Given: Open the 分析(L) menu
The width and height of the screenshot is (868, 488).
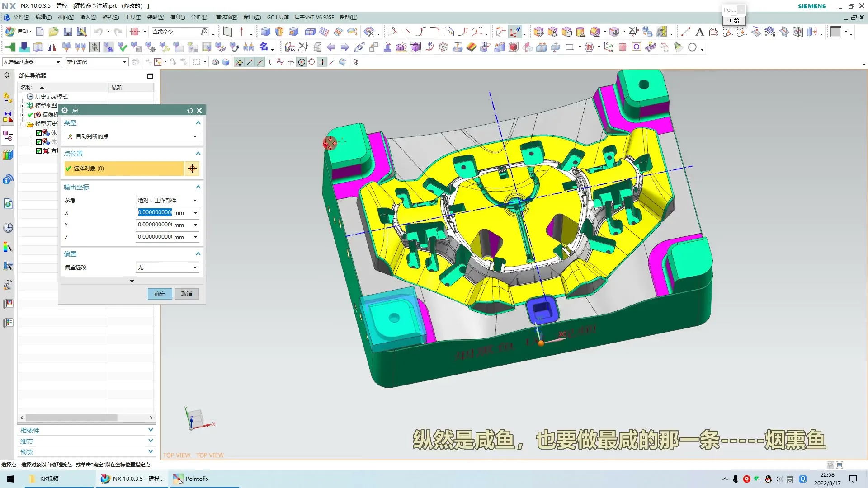Looking at the screenshot, I should click(199, 17).
